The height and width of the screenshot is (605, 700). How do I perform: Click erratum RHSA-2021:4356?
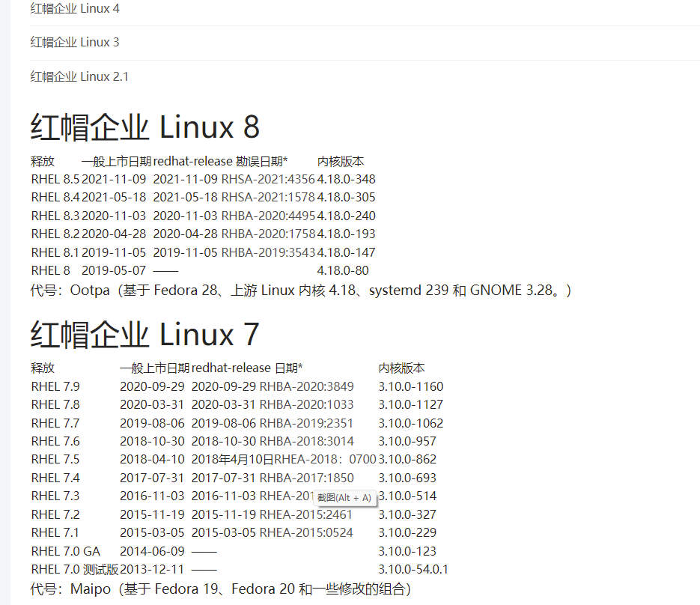click(268, 179)
